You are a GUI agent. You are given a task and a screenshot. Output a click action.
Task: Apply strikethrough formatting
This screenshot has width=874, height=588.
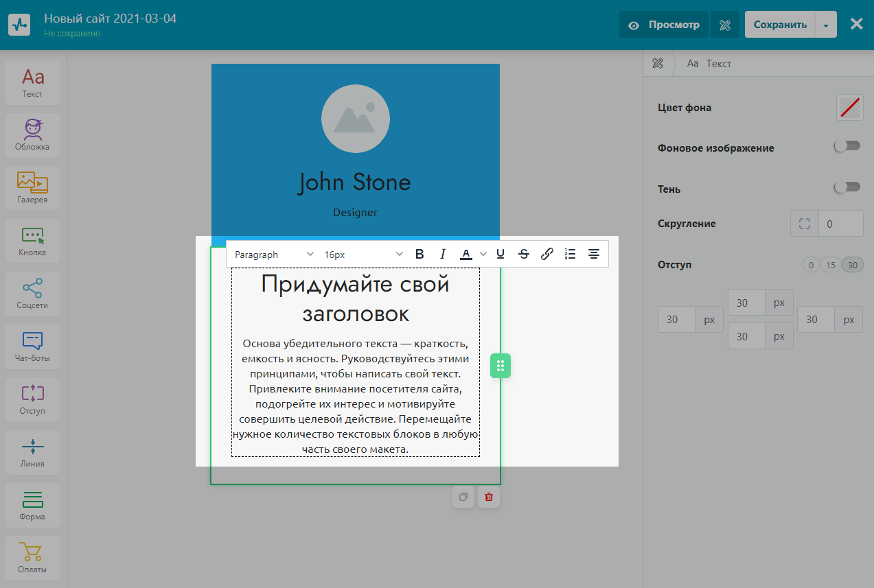click(524, 254)
